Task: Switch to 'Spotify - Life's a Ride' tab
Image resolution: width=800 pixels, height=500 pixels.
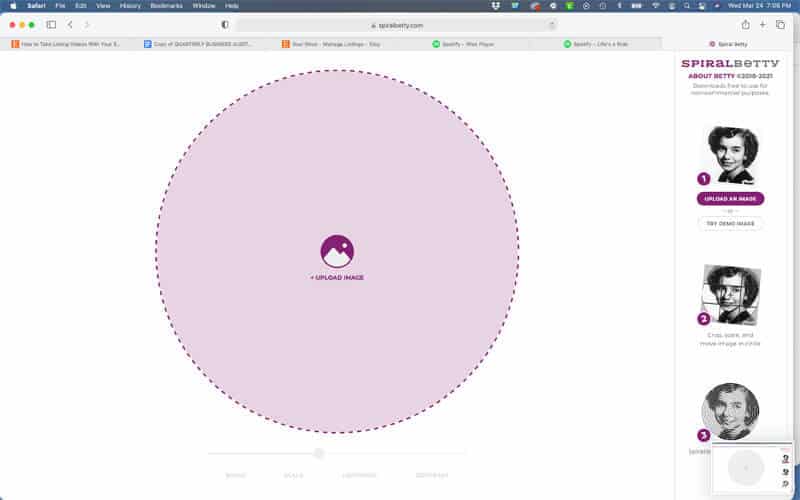Action: [x=595, y=44]
